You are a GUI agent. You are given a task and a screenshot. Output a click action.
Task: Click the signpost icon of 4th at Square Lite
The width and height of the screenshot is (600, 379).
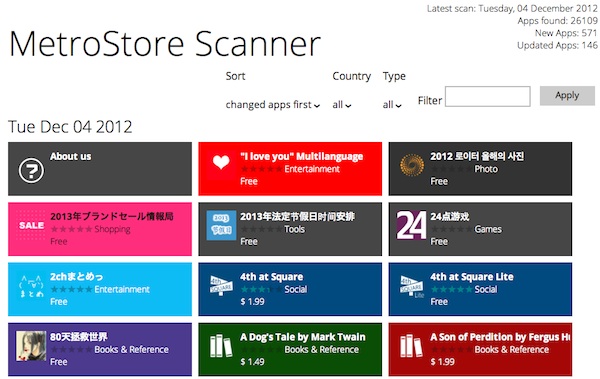412,286
